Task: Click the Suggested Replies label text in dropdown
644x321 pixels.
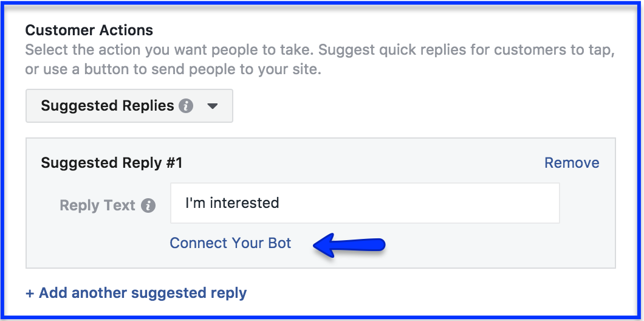Action: point(108,106)
